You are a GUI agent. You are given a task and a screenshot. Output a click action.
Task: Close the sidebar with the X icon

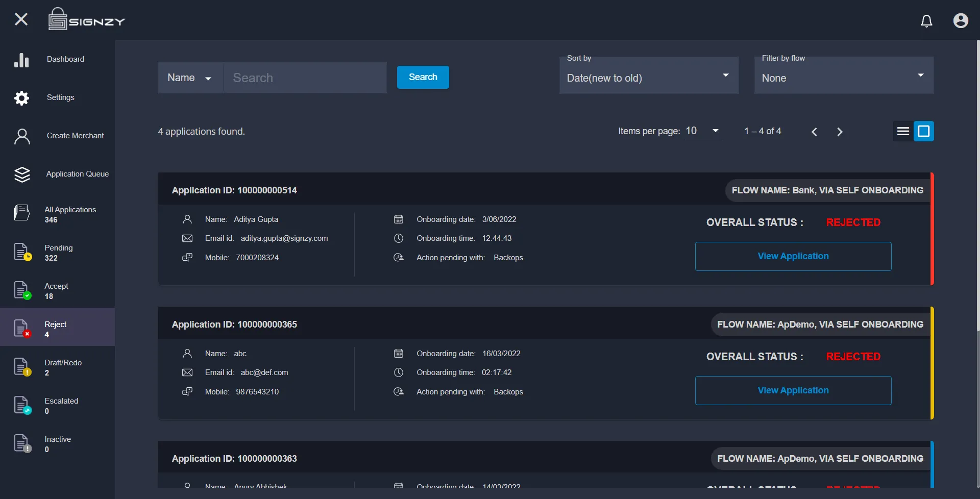(21, 19)
